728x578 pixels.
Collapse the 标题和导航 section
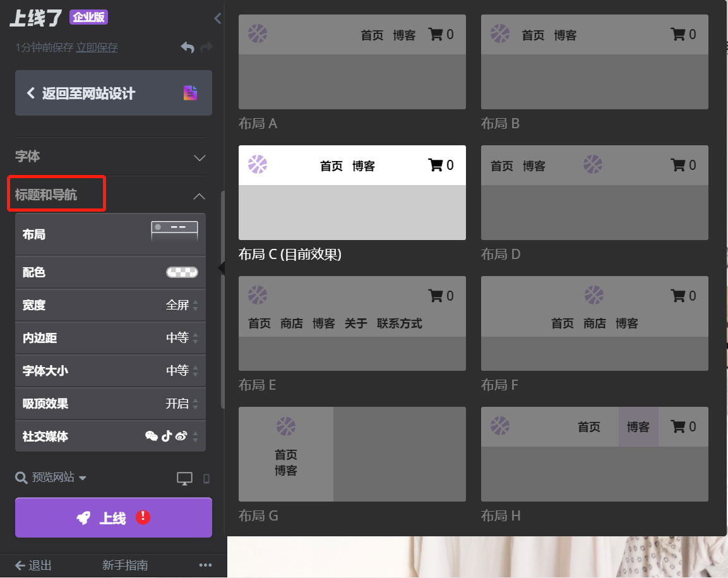199,196
